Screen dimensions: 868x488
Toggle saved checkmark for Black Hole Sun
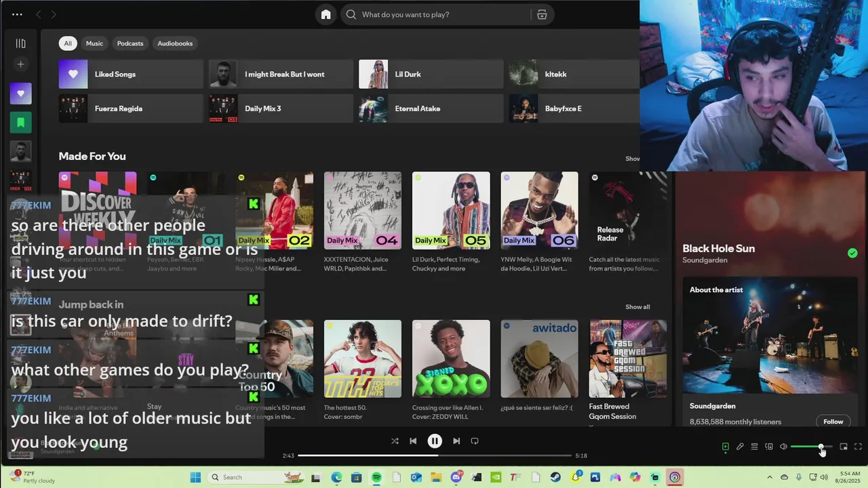tap(852, 253)
